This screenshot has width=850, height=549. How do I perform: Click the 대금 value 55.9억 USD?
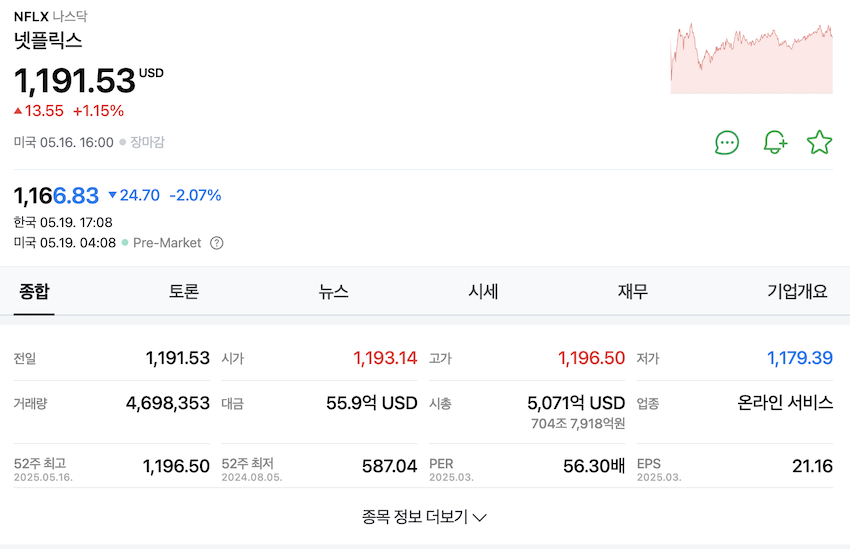371,403
